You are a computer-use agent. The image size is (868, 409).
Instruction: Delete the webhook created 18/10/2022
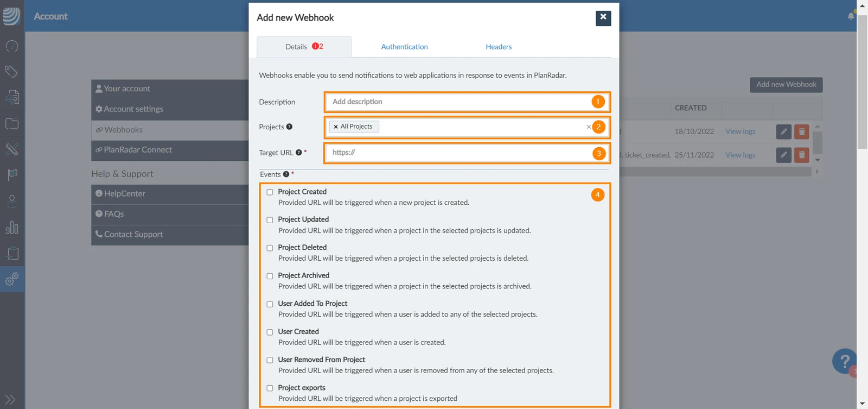pos(801,131)
